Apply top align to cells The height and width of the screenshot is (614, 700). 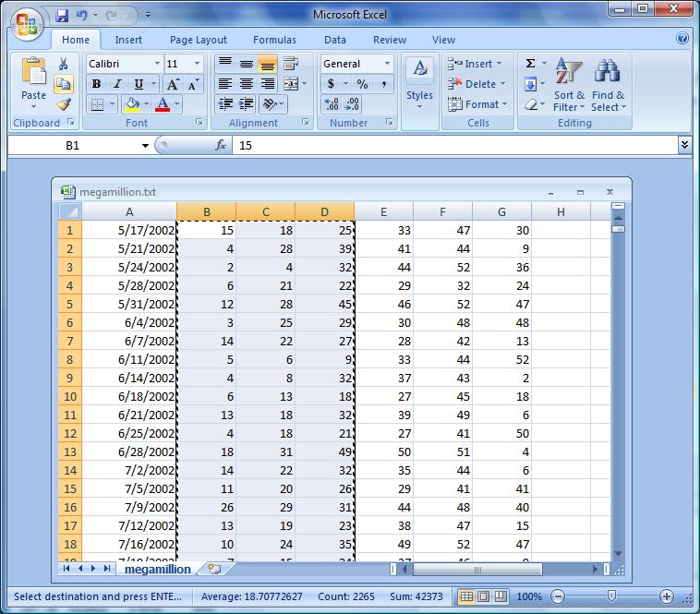[225, 64]
